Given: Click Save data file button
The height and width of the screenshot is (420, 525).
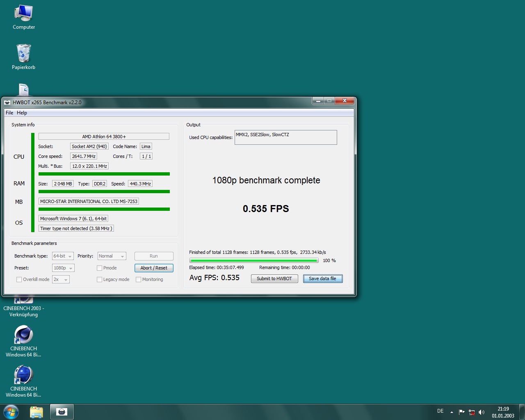Looking at the screenshot, I should click(x=323, y=278).
